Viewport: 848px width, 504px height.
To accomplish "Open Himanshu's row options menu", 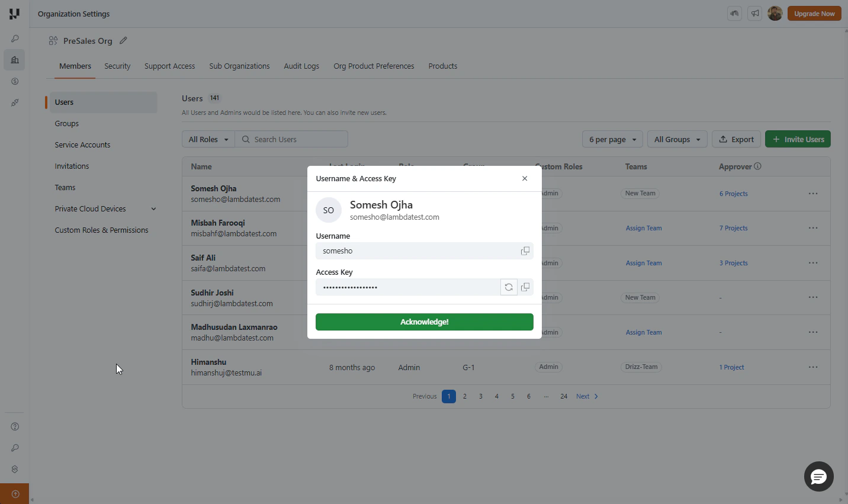I will click(813, 367).
